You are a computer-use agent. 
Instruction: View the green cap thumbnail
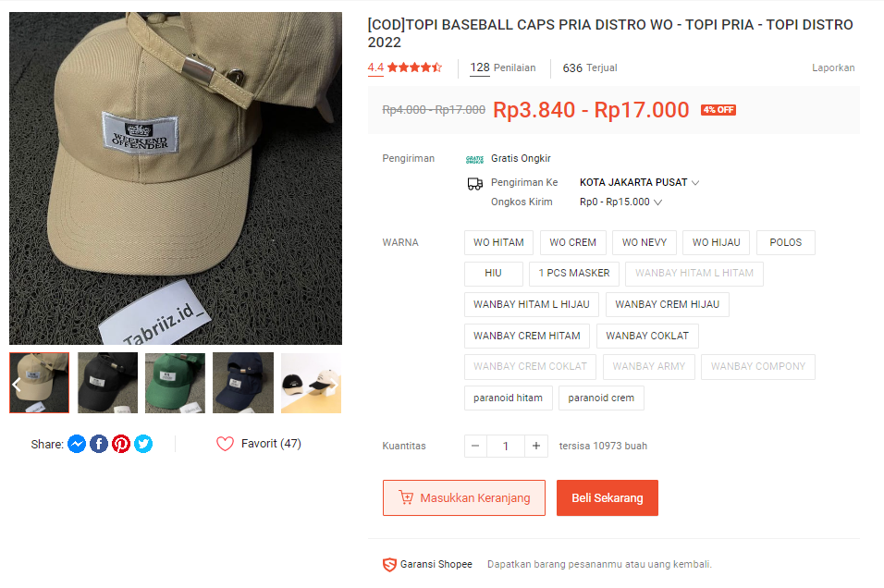point(176,383)
